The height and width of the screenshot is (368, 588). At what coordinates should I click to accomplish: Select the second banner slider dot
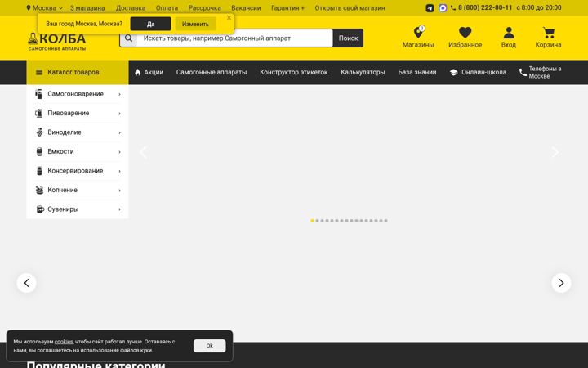pyautogui.click(x=317, y=221)
